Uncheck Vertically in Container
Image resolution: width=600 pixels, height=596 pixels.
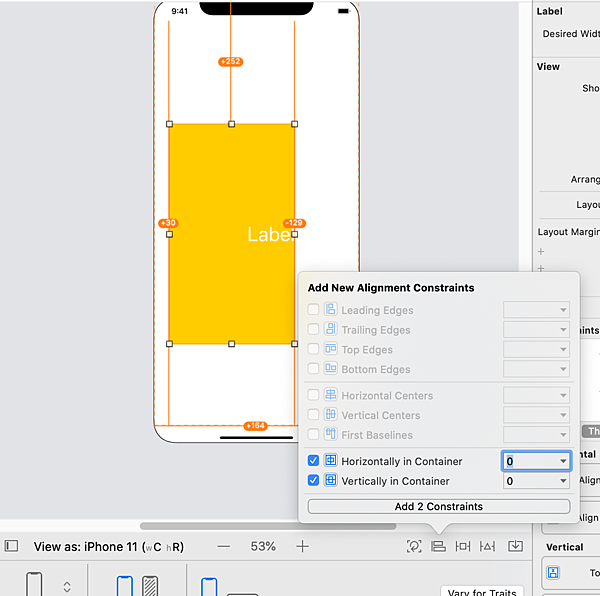point(314,481)
